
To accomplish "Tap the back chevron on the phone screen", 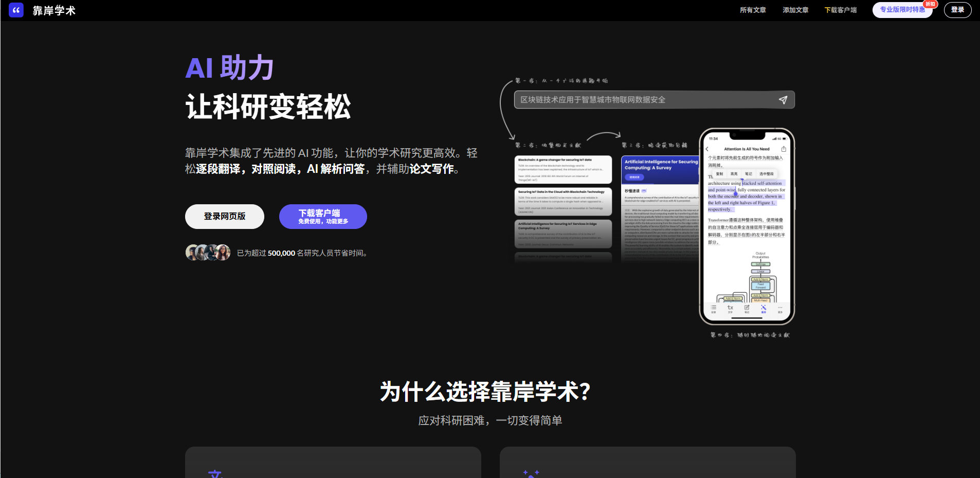I will [x=707, y=149].
